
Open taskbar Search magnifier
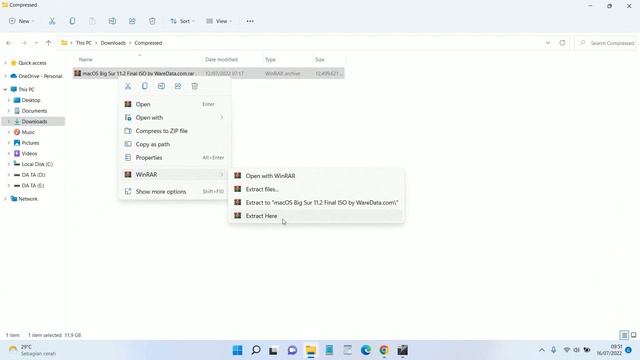pyautogui.click(x=256, y=350)
